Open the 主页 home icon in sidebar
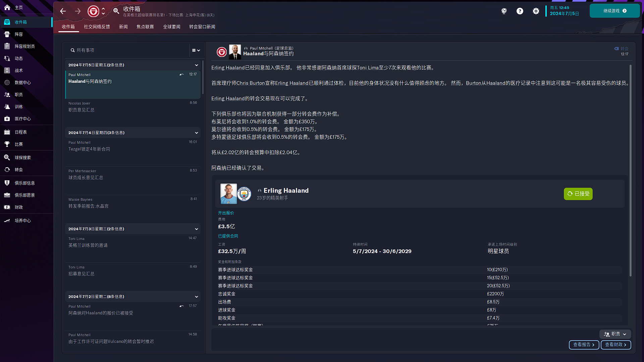Image resolution: width=644 pixels, height=362 pixels. click(7, 7)
